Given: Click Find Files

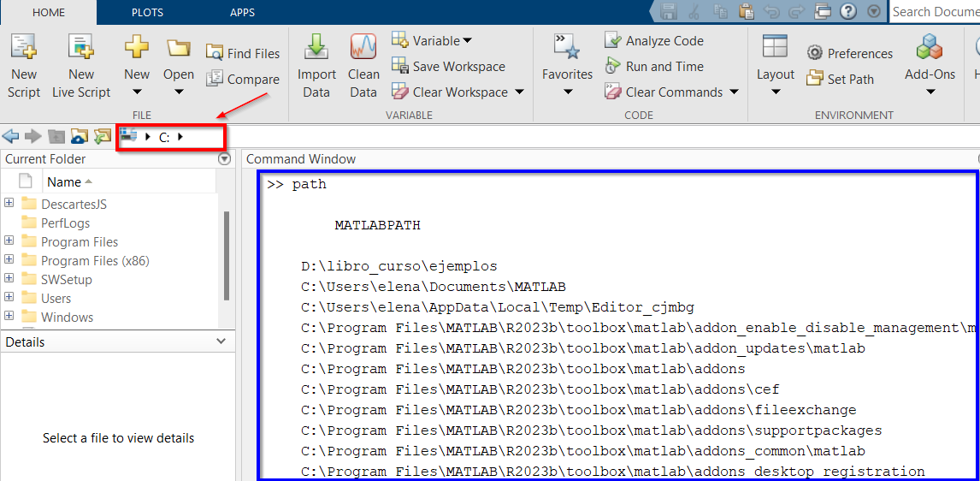Looking at the screenshot, I should (243, 53).
